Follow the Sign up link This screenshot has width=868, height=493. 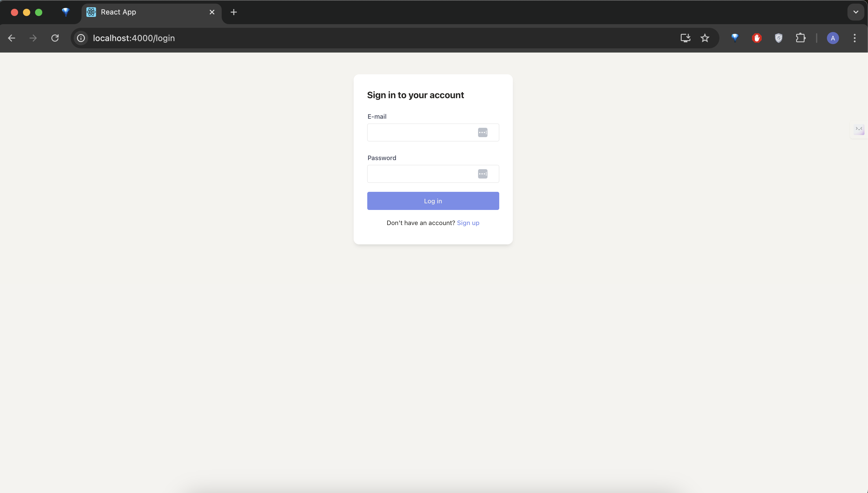[468, 223]
